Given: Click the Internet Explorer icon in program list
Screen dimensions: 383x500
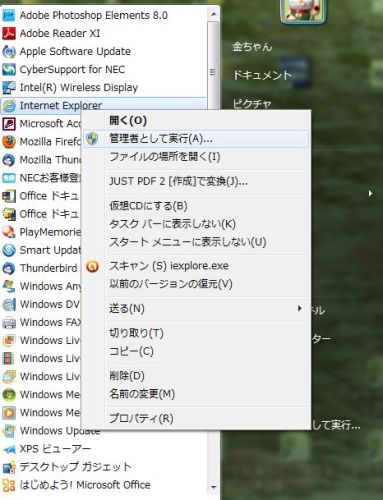Looking at the screenshot, I should (9, 106).
